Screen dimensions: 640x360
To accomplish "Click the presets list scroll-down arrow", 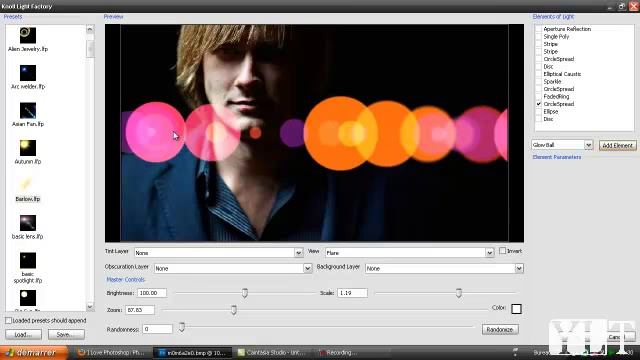I will [x=90, y=307].
